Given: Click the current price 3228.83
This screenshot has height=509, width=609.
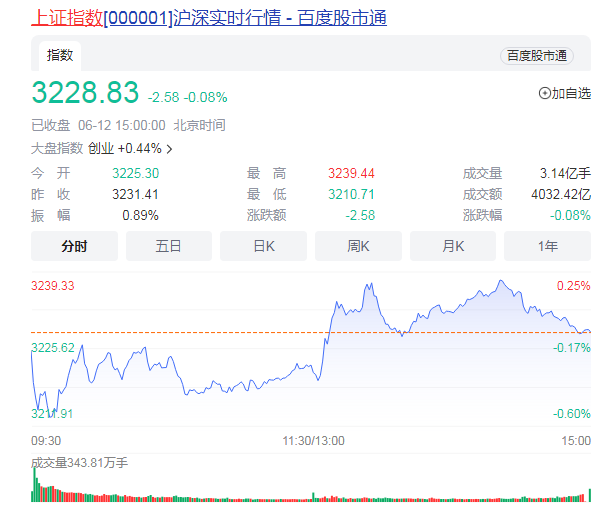Looking at the screenshot, I should (85, 93).
